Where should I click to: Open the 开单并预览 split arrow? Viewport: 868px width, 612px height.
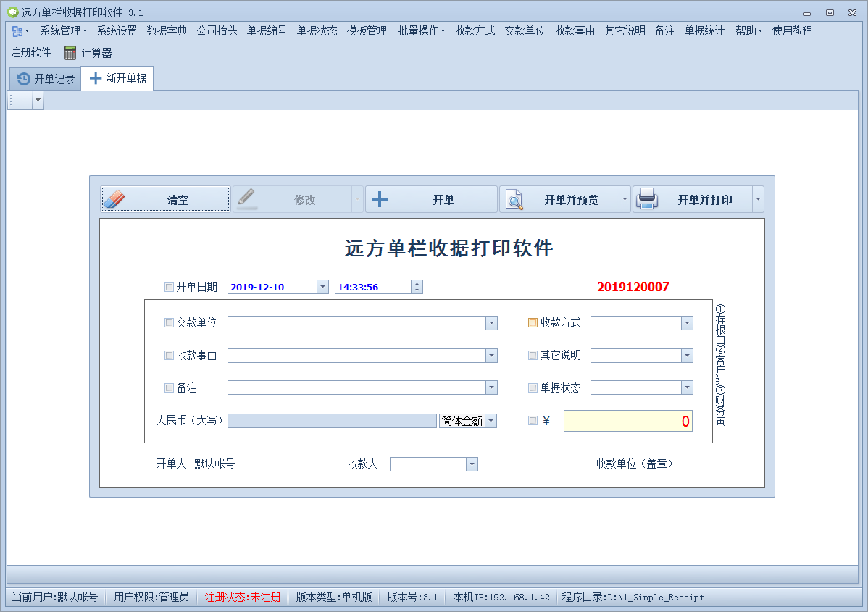click(x=625, y=199)
